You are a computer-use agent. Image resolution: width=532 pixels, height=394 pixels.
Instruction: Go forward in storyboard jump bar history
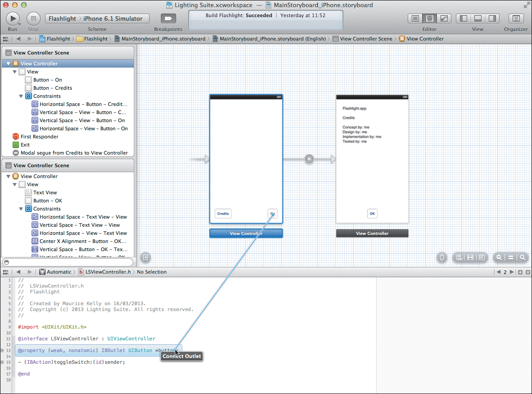[30, 39]
